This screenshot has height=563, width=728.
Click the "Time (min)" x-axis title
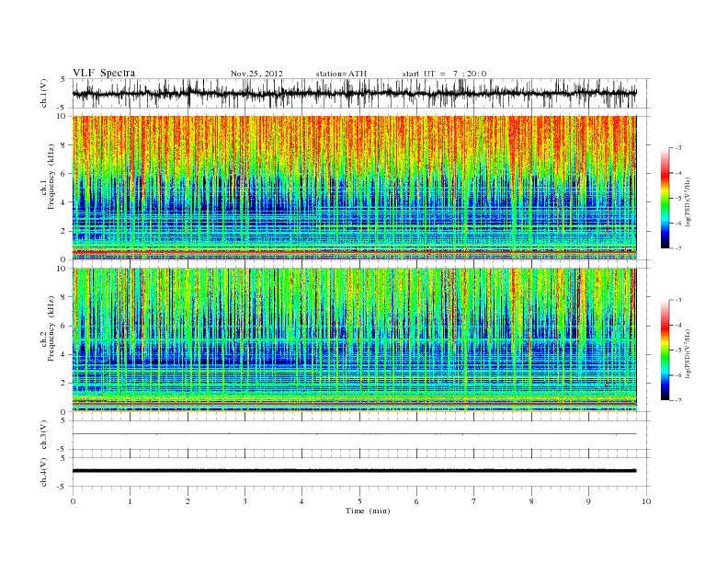click(368, 511)
